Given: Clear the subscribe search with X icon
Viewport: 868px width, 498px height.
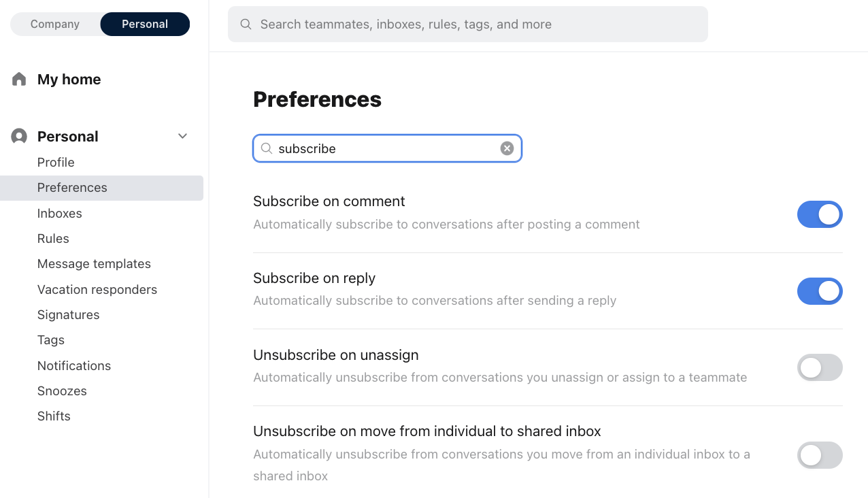Looking at the screenshot, I should tap(507, 148).
